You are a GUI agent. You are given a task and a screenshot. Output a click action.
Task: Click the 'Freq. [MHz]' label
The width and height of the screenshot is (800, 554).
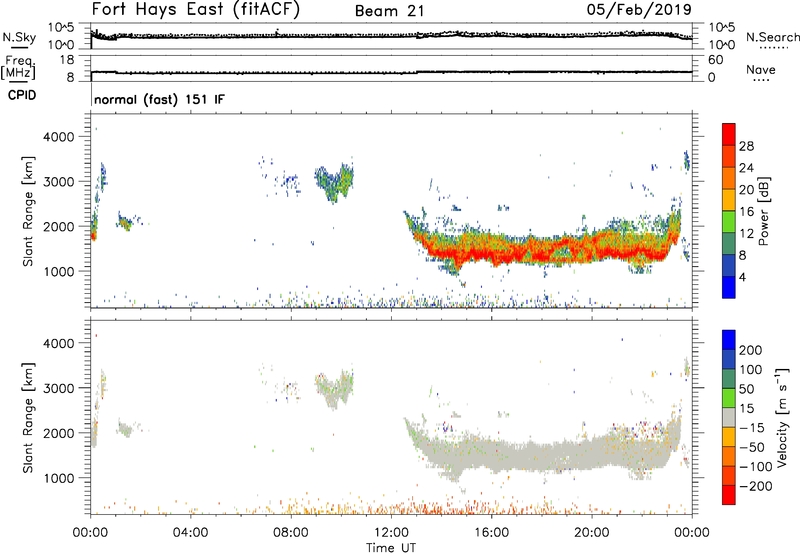pos(18,67)
